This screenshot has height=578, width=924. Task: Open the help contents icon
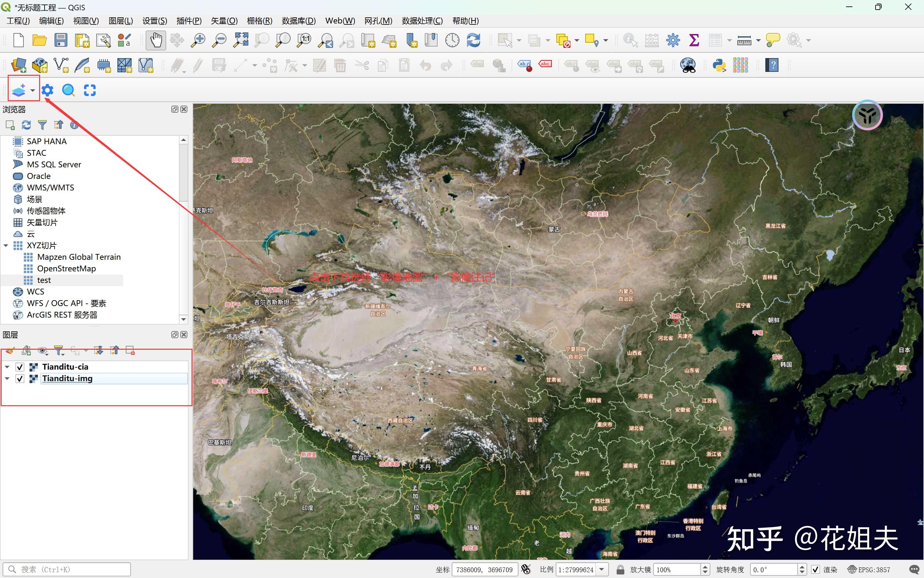(x=772, y=66)
